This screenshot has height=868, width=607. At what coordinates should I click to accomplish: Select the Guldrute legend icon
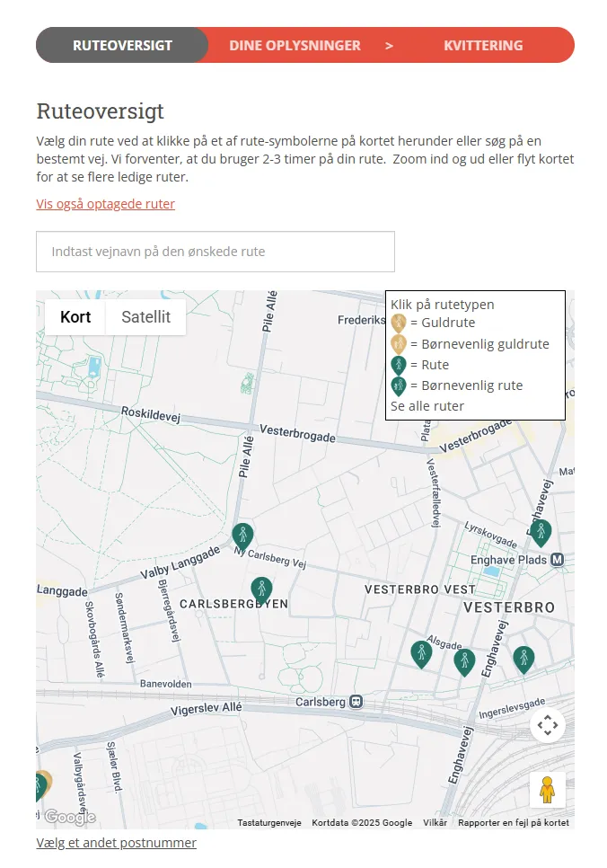pyautogui.click(x=399, y=323)
